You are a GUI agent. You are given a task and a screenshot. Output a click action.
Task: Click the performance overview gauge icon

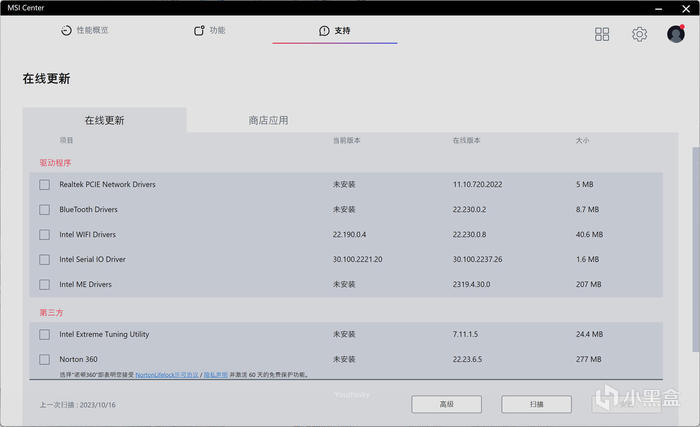66,30
